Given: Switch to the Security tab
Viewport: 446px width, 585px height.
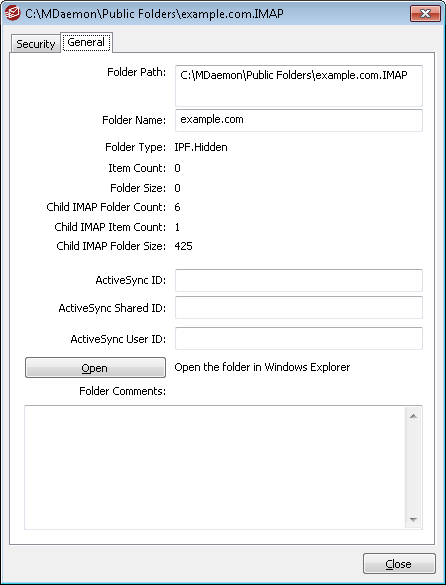Looking at the screenshot, I should tap(35, 44).
